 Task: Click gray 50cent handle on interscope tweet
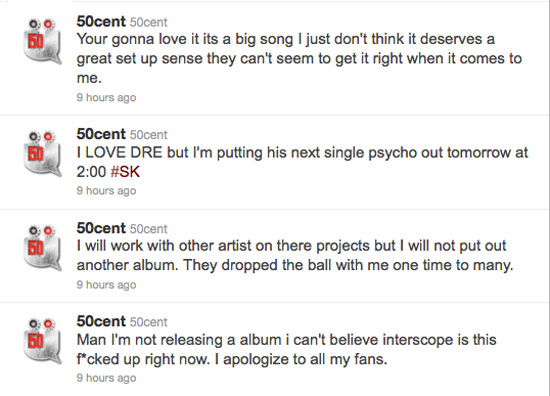click(x=149, y=322)
